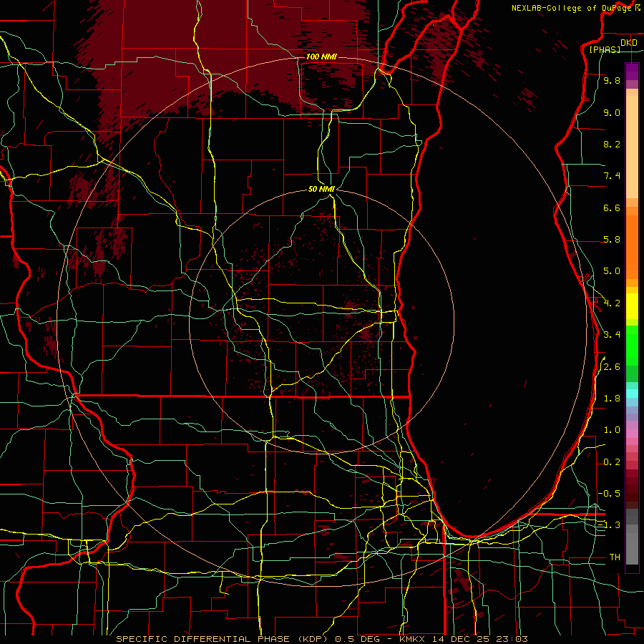The image size is (644, 644).
Task: Pick the bright green segment of the color bar
Action: click(632, 346)
